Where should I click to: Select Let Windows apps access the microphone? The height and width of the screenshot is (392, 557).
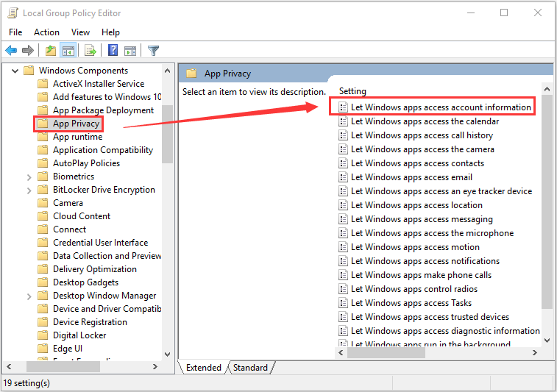coord(433,233)
